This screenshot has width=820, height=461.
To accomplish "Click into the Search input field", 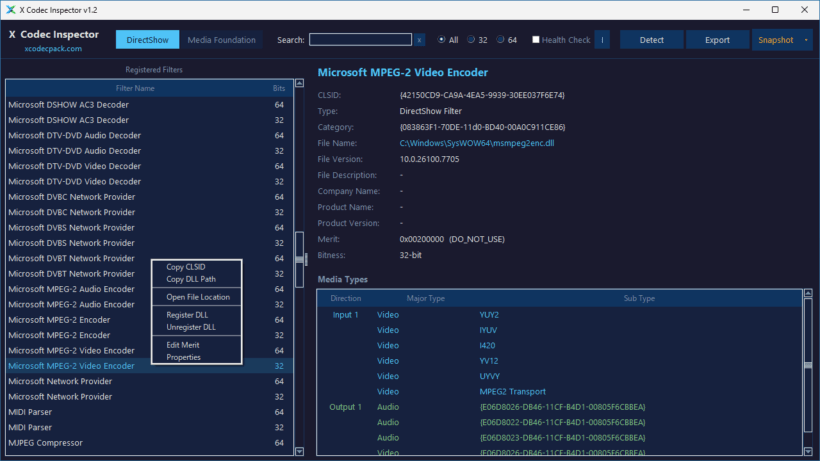I will 360,40.
